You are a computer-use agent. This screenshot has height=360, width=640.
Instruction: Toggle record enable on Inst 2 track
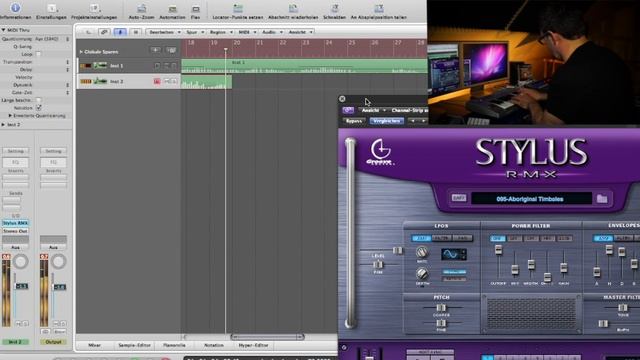pos(157,82)
